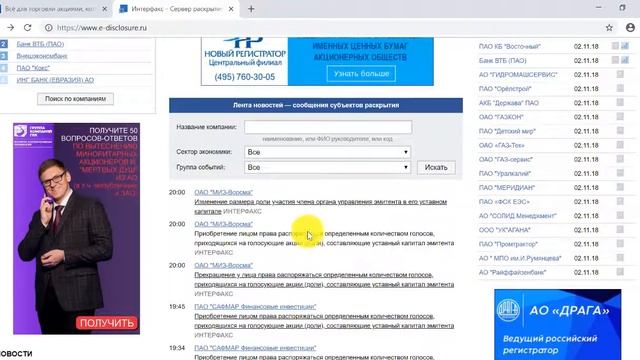Open the Прекращение у лица права news link
Viewport: 640px width, 360px height.
pos(324,280)
